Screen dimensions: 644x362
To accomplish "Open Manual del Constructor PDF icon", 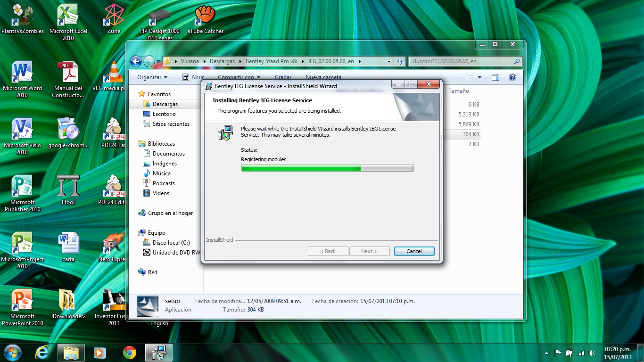I will tap(68, 79).
